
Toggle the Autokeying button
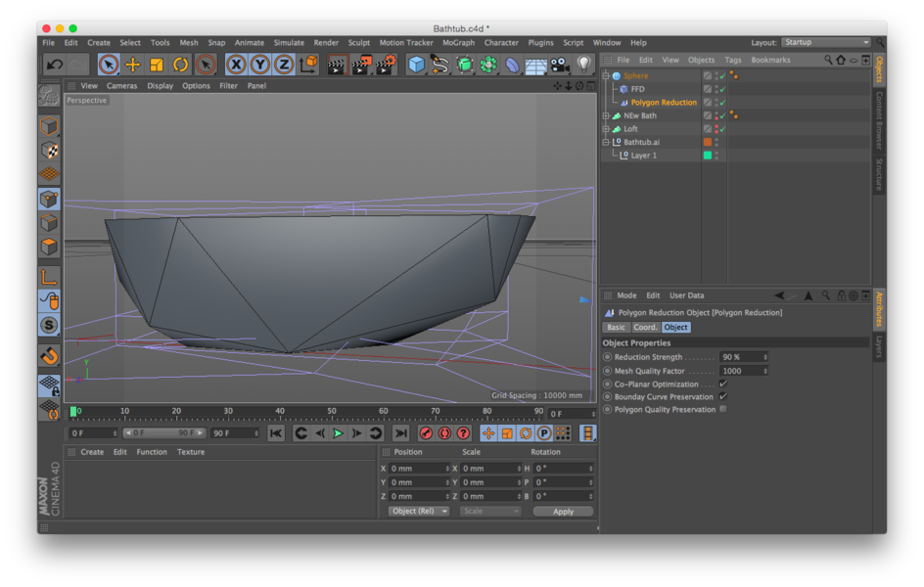(x=444, y=433)
